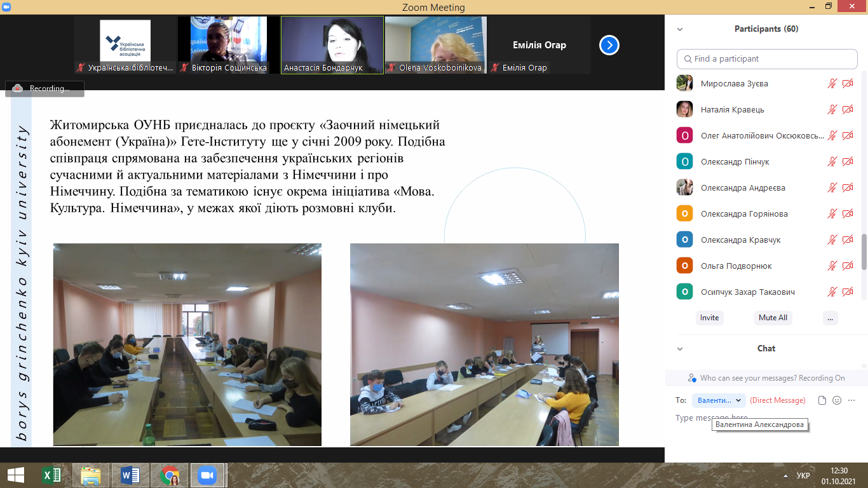Open the chat recipient dropdown
The height and width of the screenshot is (488, 868).
719,400
